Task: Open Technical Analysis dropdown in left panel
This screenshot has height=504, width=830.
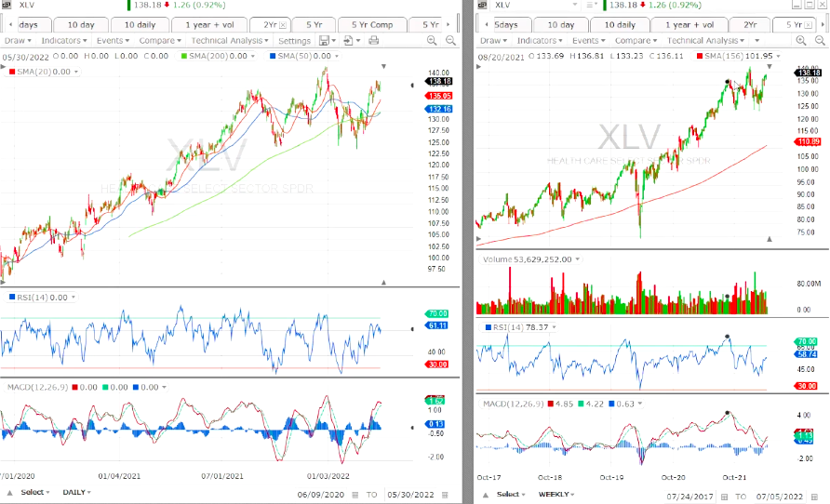Action: (230, 40)
